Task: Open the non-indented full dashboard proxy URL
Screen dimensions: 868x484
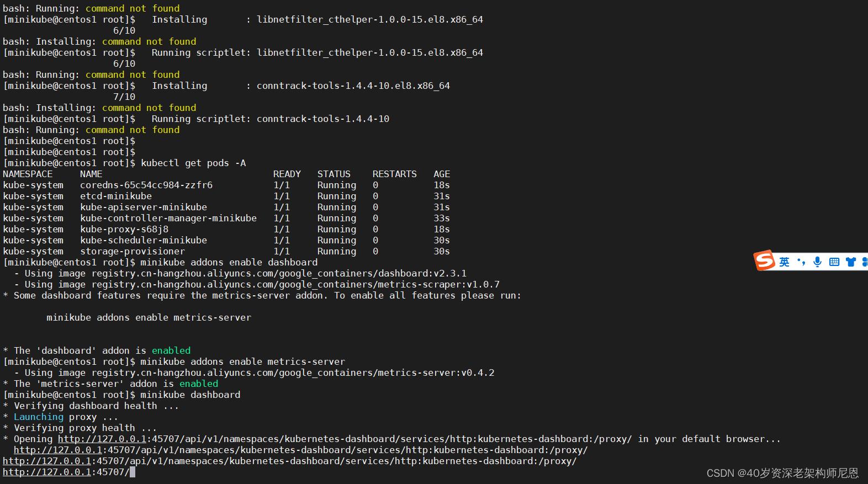Action: 289,461
